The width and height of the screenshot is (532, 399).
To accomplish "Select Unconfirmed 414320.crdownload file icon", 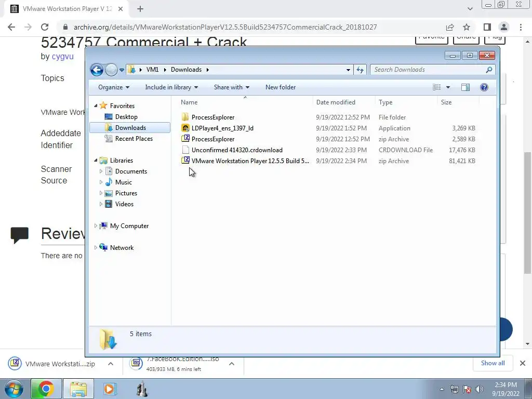I will pyautogui.click(x=185, y=150).
